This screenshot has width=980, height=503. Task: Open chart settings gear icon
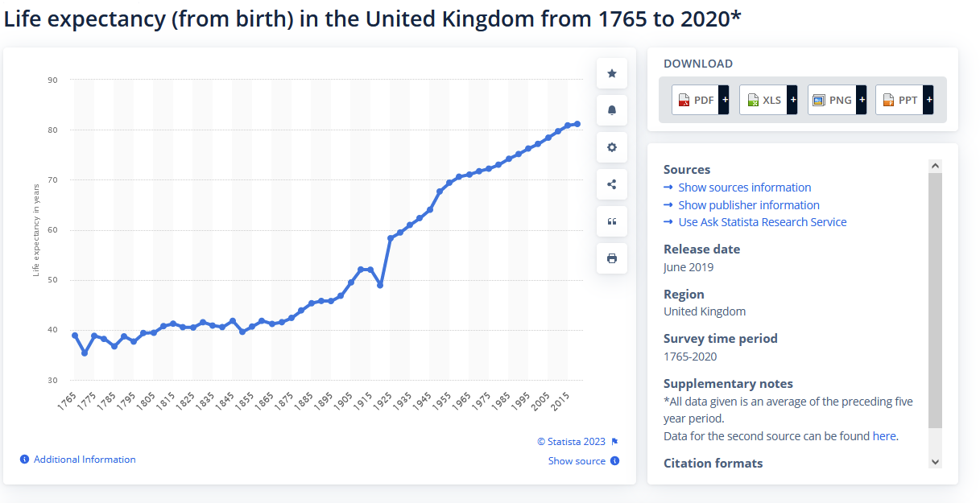click(x=612, y=147)
